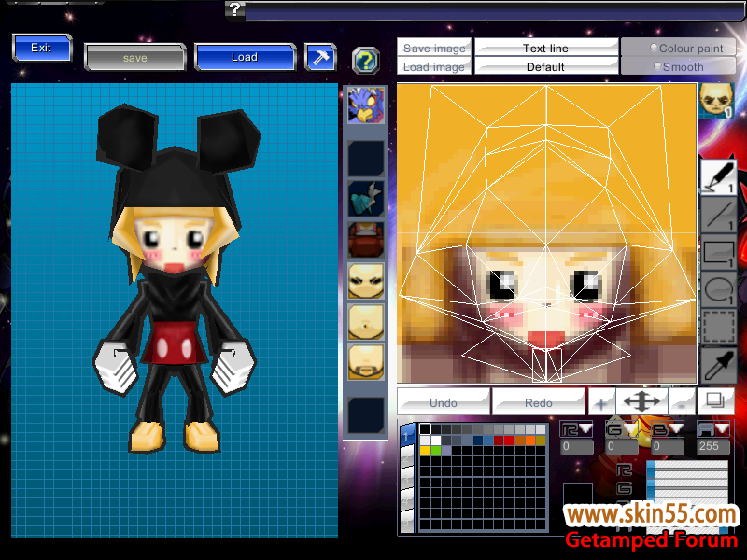
Task: Expand the G channel dropdown arrow
Action: point(631,428)
